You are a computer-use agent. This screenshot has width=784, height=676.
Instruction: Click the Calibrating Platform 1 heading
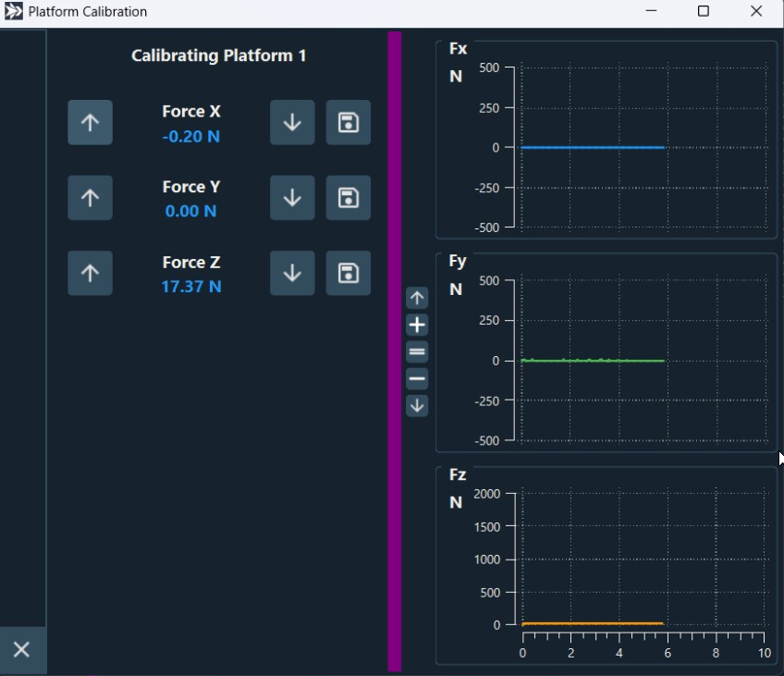coord(218,55)
